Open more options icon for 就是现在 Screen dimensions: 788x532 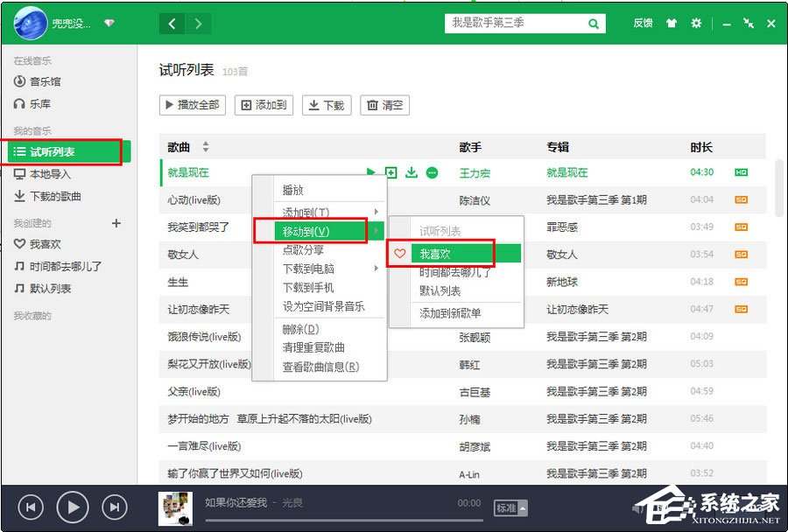[432, 173]
